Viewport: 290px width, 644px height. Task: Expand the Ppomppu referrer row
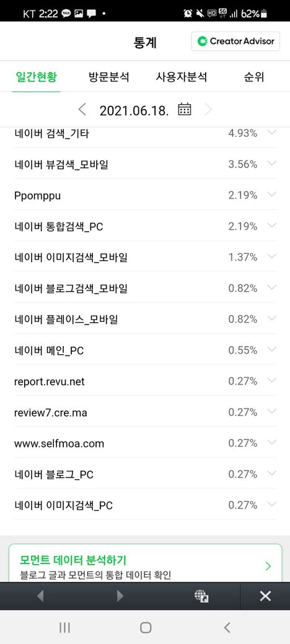(145, 196)
